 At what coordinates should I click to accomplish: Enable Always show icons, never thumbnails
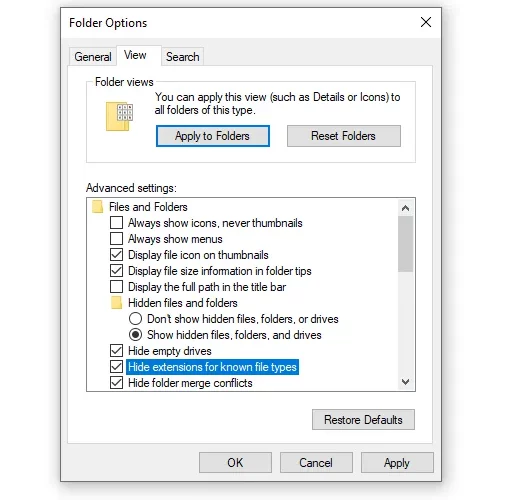[116, 222]
